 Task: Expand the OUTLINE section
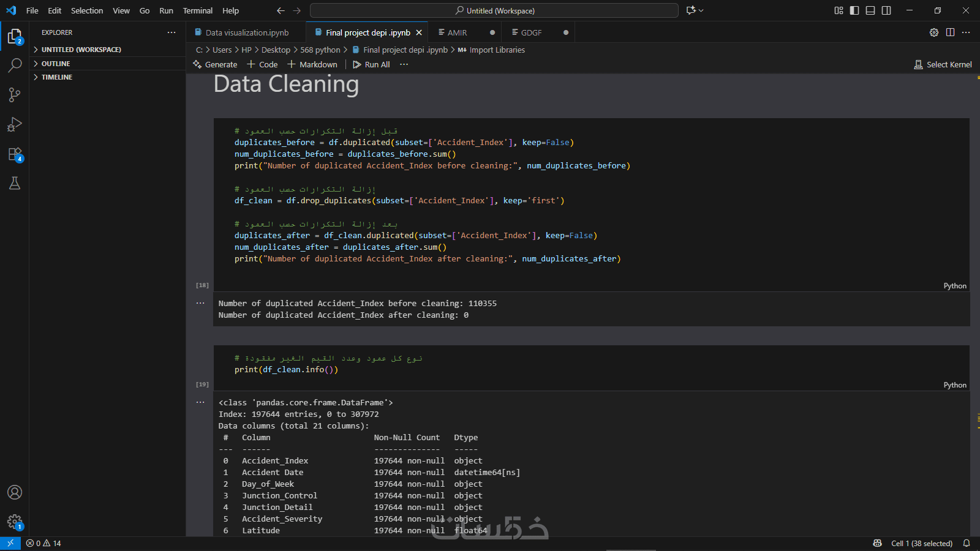56,64
